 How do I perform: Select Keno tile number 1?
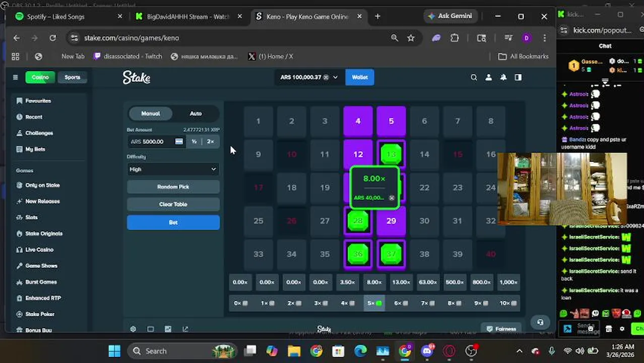point(258,121)
